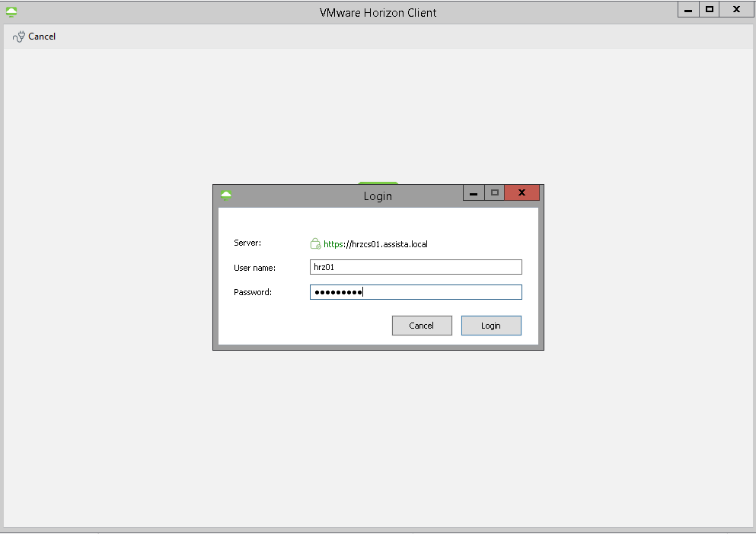The width and height of the screenshot is (756, 534).
Task: Minimize the Login dialog
Action: 474,192
